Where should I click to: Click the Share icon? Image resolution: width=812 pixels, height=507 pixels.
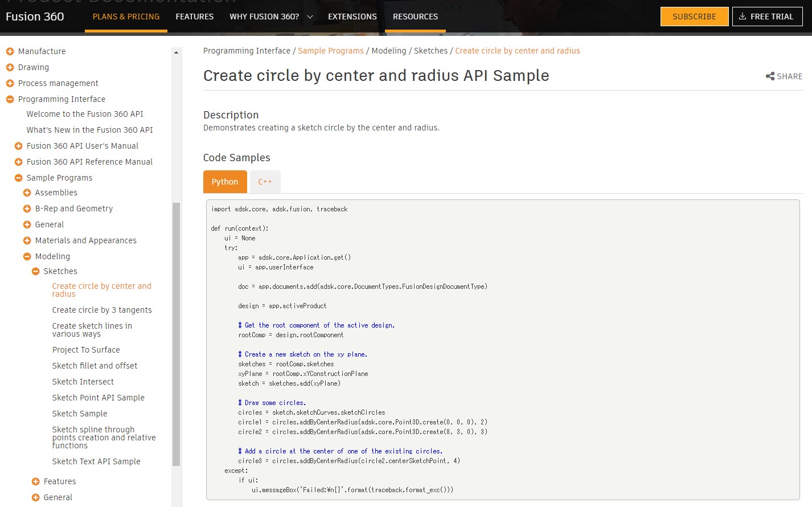coord(770,76)
